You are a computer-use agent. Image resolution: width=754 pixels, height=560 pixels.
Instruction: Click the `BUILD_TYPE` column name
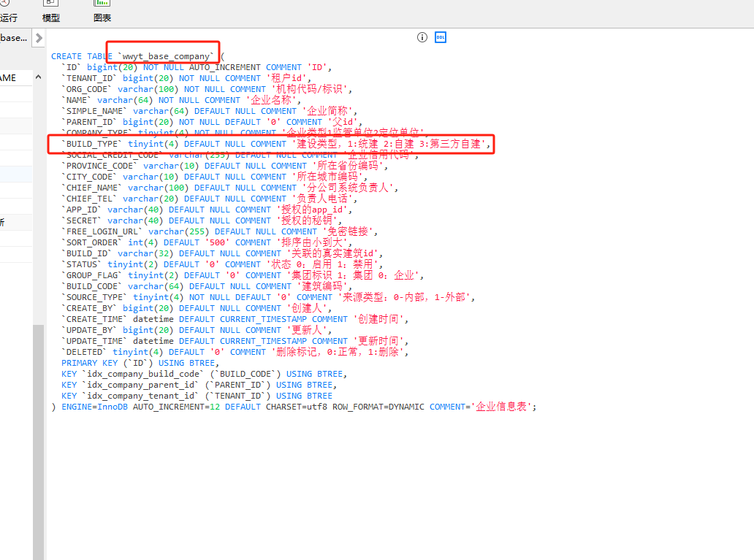pos(92,144)
